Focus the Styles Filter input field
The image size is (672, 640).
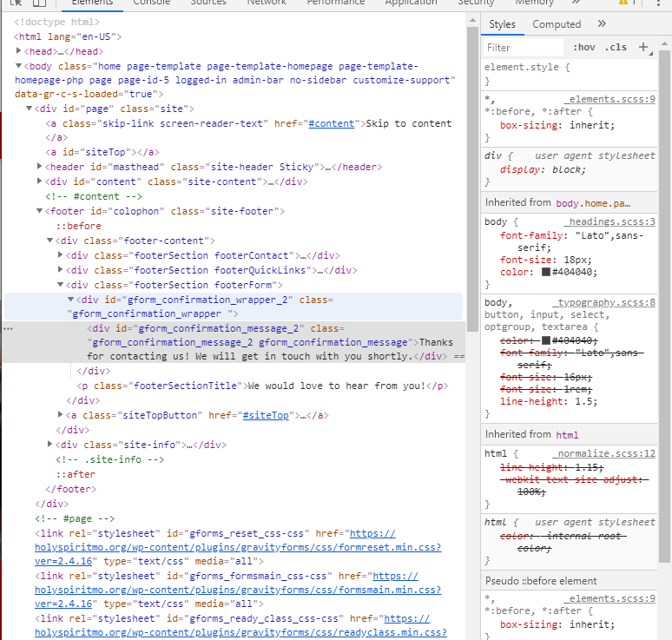(x=524, y=48)
